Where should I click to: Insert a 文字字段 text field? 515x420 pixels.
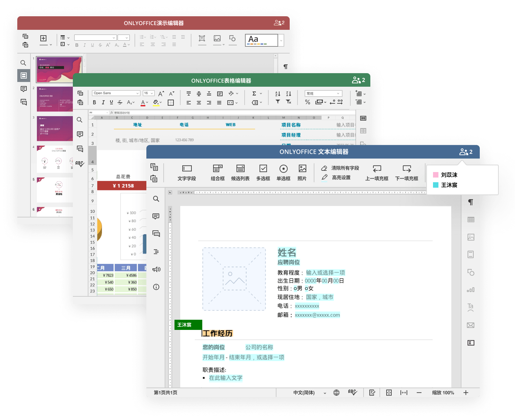point(187,173)
